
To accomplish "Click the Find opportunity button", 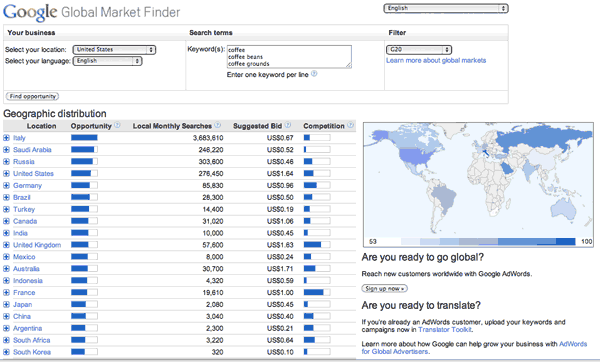I will click(x=32, y=96).
